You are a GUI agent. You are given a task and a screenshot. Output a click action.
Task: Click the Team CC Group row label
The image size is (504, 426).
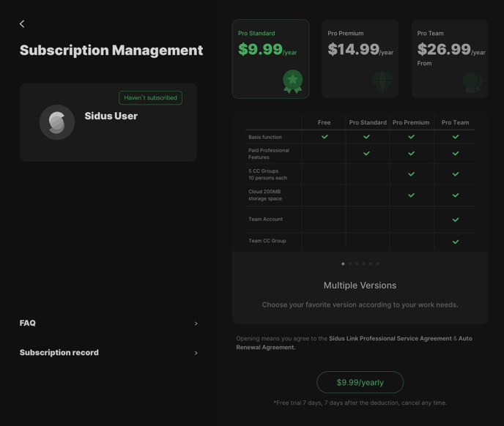tap(267, 241)
